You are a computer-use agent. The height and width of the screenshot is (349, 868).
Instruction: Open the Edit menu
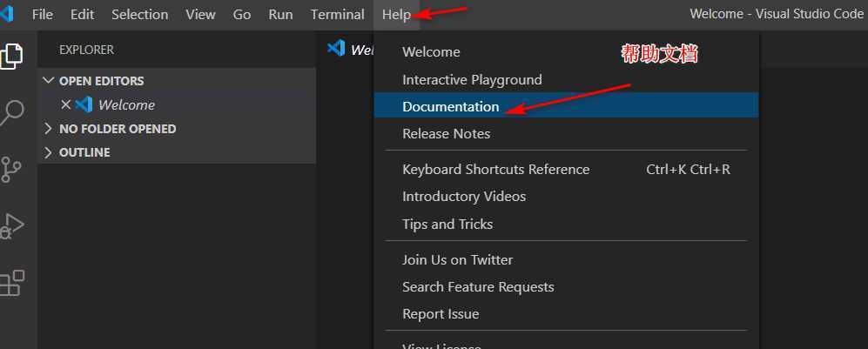[x=82, y=15]
